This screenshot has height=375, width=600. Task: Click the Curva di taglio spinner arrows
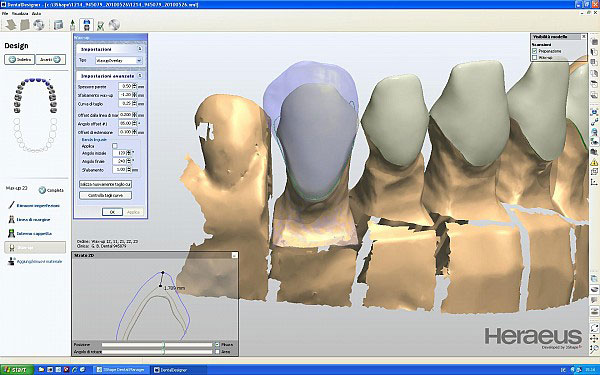click(134, 103)
